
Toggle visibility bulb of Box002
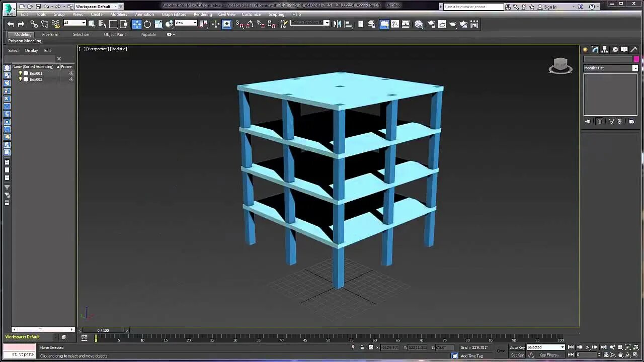20,79
